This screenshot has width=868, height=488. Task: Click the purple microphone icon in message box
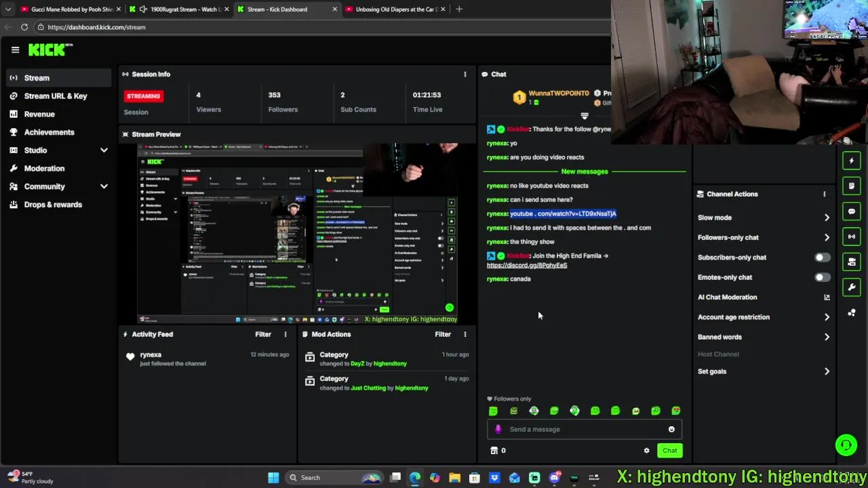click(x=498, y=429)
